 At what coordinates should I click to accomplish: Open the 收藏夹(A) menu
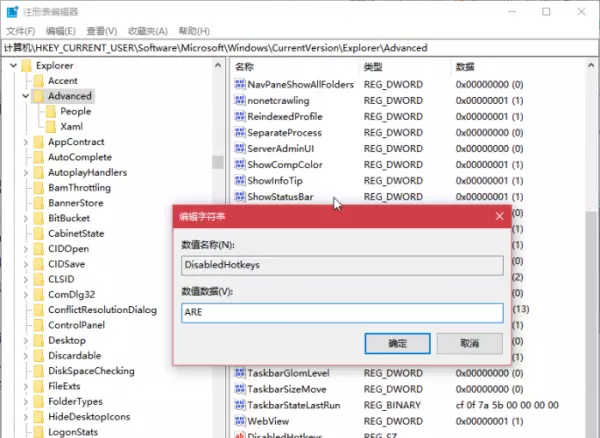point(148,31)
